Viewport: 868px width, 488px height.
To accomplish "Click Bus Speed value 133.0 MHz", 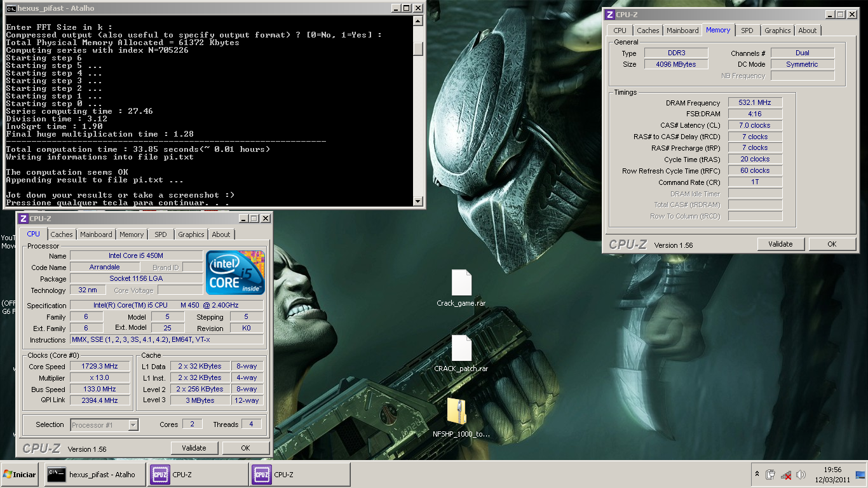I will (100, 389).
